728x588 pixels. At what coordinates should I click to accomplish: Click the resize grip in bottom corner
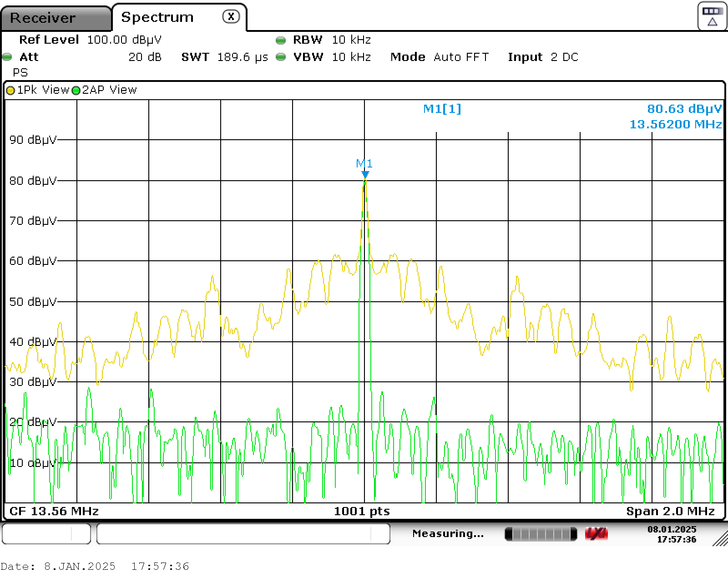(x=720, y=538)
